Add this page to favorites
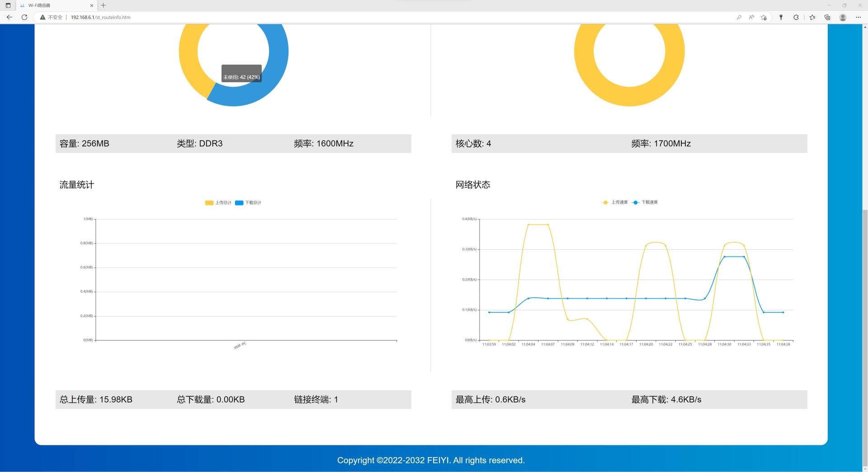This screenshot has width=868, height=472. [764, 17]
